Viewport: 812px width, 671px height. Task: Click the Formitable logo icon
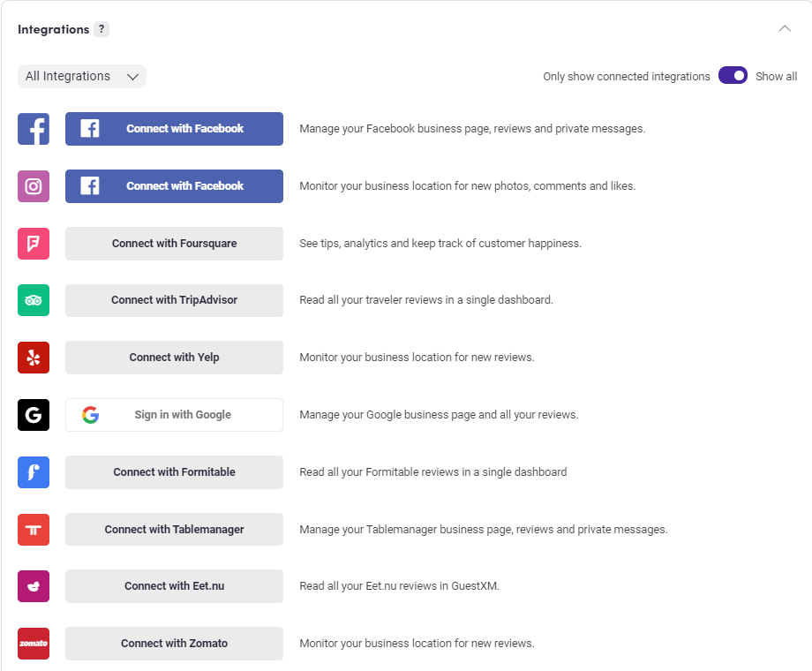pos(34,472)
